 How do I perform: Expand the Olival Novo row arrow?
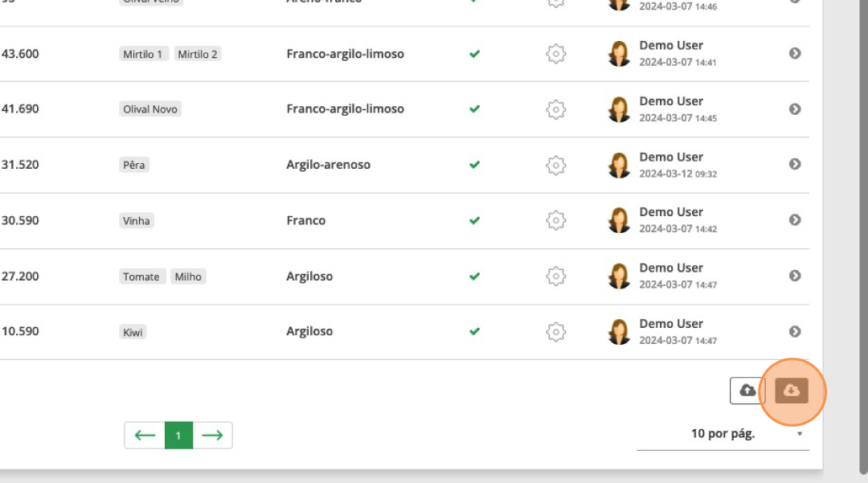[x=795, y=108]
